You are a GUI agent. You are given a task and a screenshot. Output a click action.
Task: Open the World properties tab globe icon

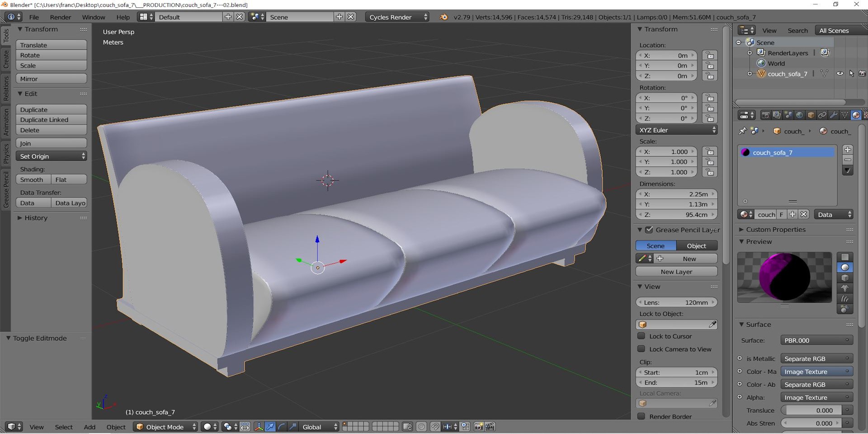[799, 115]
